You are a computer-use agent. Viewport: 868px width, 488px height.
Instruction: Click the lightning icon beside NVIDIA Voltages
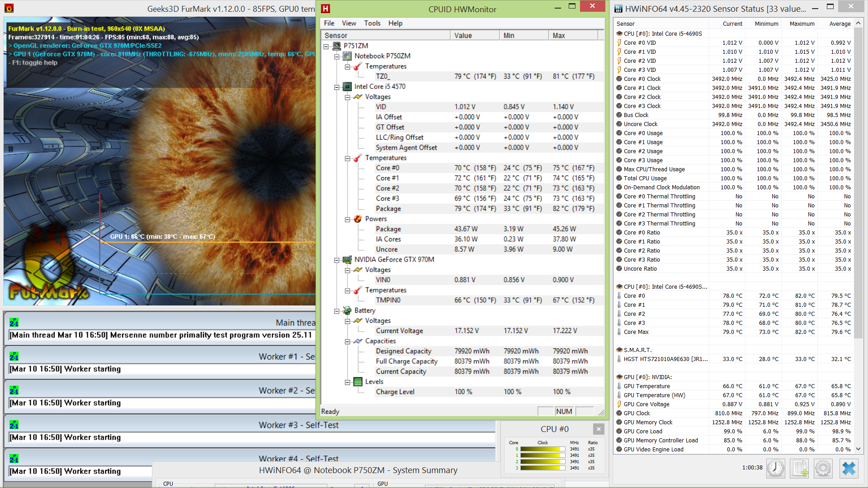click(x=358, y=270)
